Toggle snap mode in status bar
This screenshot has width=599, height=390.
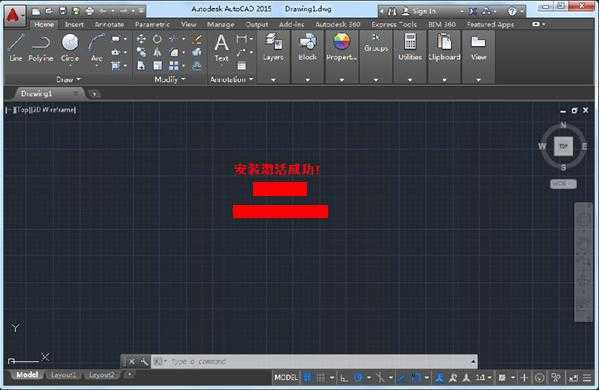click(321, 378)
